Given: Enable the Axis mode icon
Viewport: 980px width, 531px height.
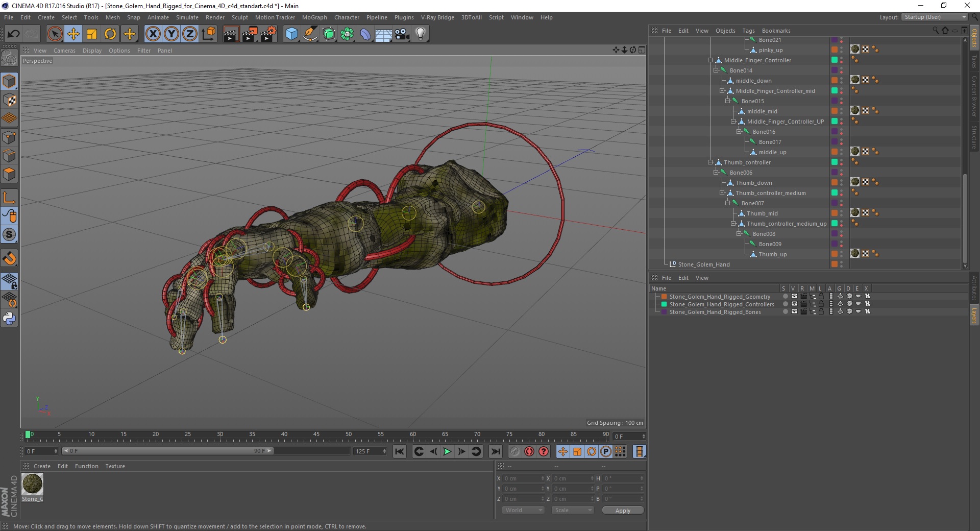Looking at the screenshot, I should click(x=9, y=198).
